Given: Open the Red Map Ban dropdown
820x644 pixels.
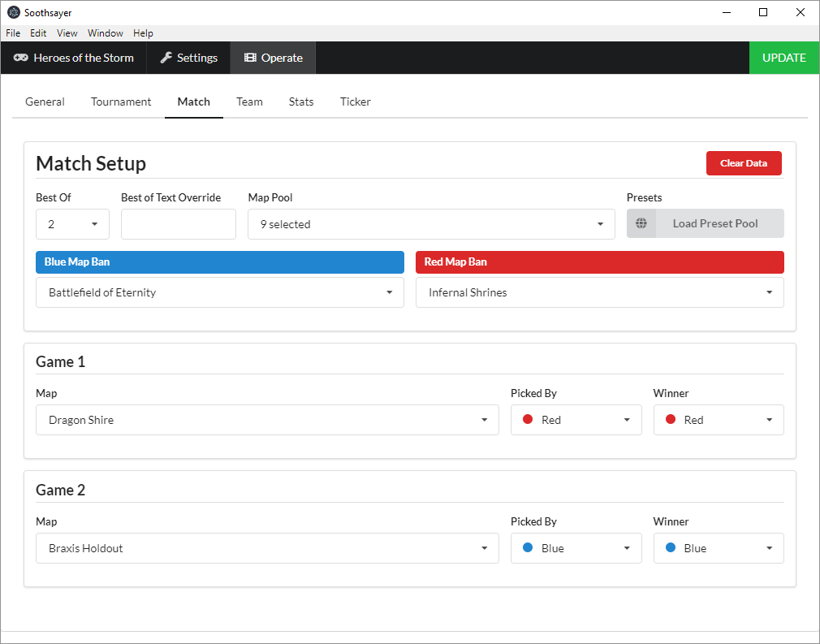Looking at the screenshot, I should point(600,292).
